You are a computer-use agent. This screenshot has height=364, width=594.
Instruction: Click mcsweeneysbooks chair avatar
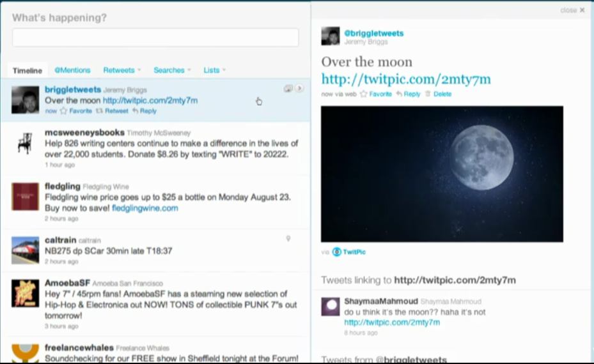click(25, 143)
